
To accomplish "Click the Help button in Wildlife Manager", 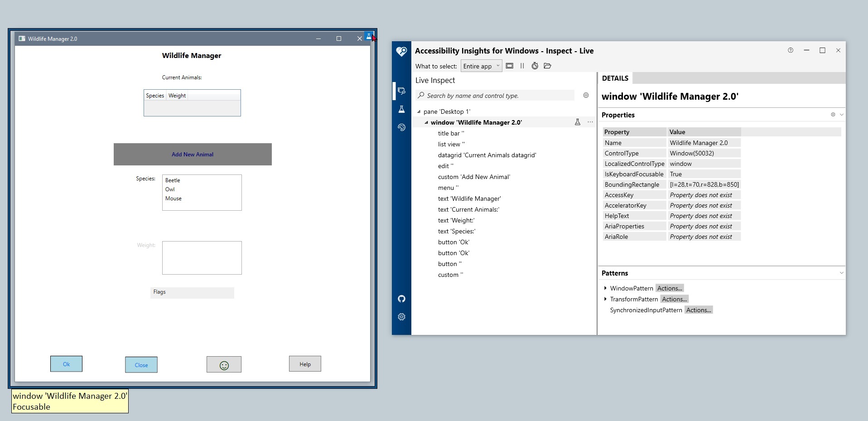I will pos(305,364).
